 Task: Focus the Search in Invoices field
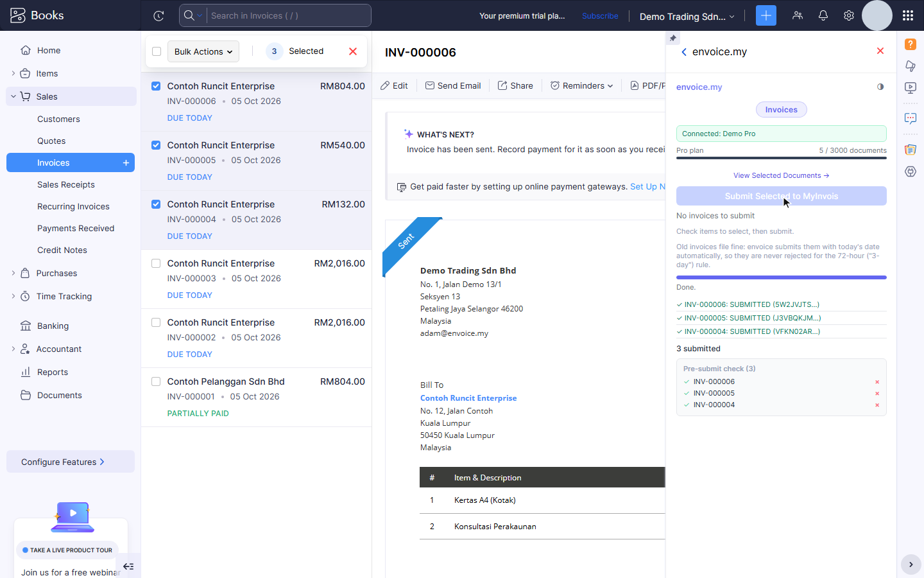[x=289, y=15]
